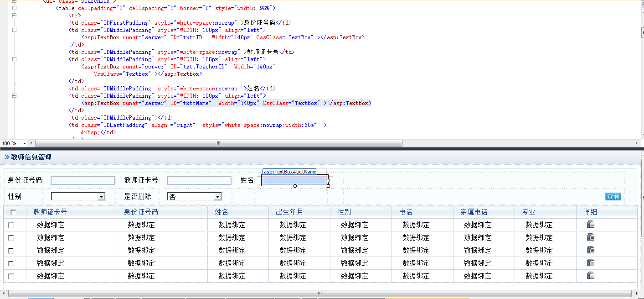Open detail icon in first data row

click(591, 224)
